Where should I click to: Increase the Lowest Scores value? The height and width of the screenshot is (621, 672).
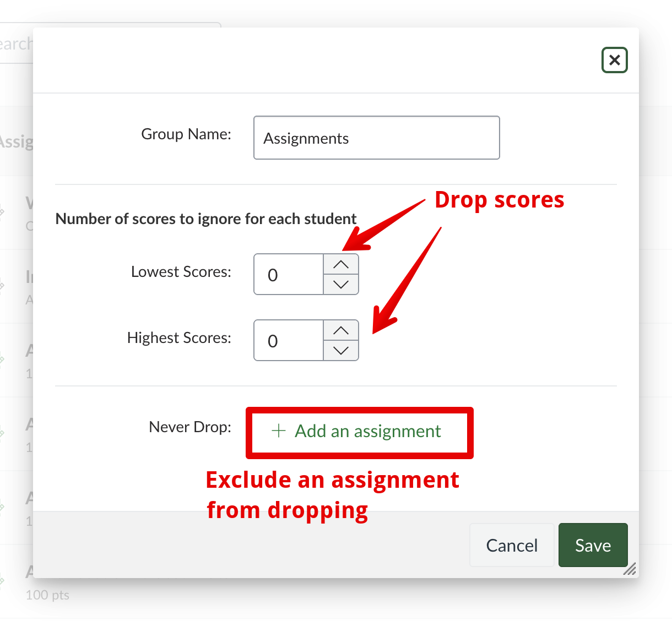(341, 264)
